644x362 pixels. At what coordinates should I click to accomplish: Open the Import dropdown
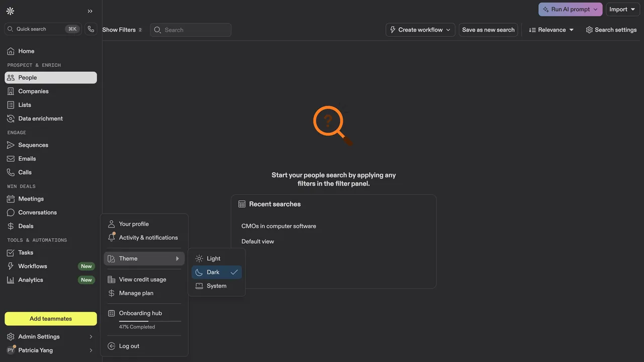(x=622, y=10)
